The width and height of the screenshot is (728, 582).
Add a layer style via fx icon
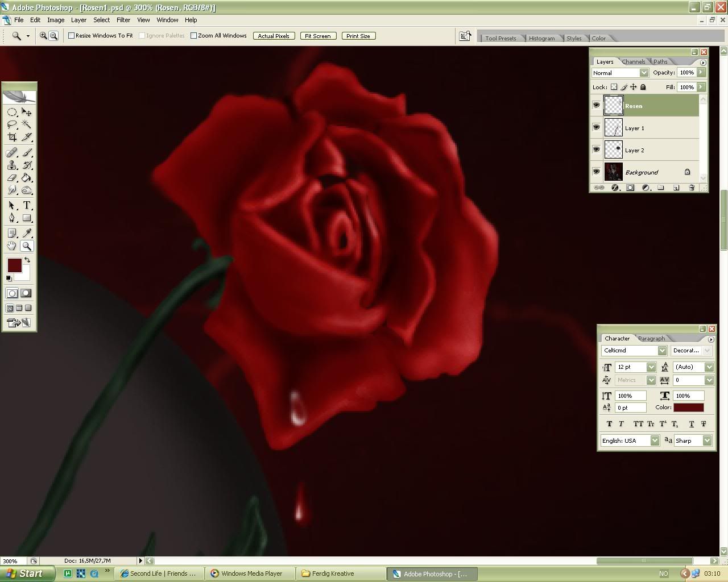pos(615,188)
